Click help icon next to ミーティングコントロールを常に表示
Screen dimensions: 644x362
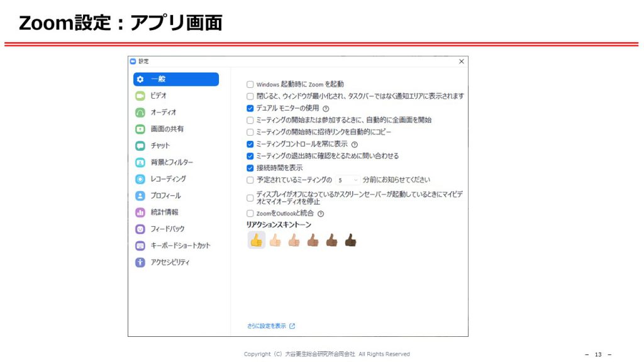[355, 145]
